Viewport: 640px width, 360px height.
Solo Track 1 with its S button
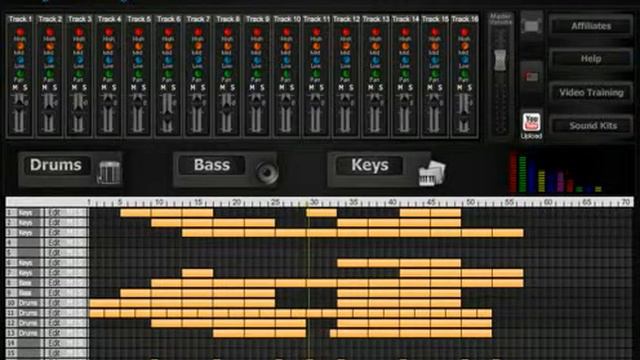point(25,88)
